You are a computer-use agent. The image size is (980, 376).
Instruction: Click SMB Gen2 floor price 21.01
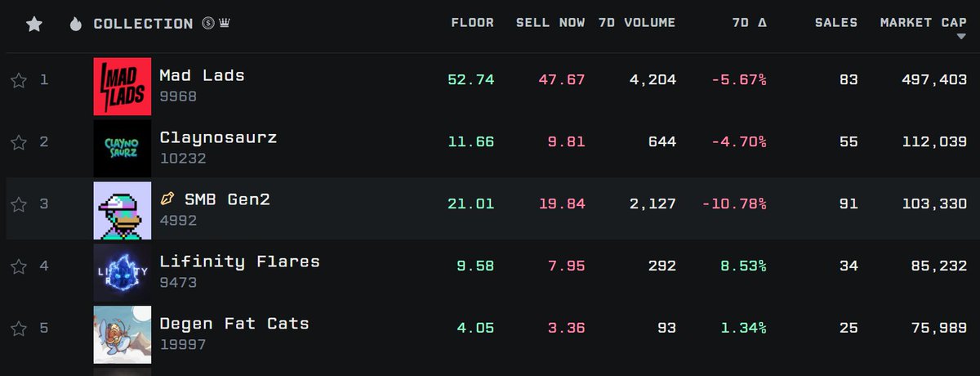click(x=471, y=204)
